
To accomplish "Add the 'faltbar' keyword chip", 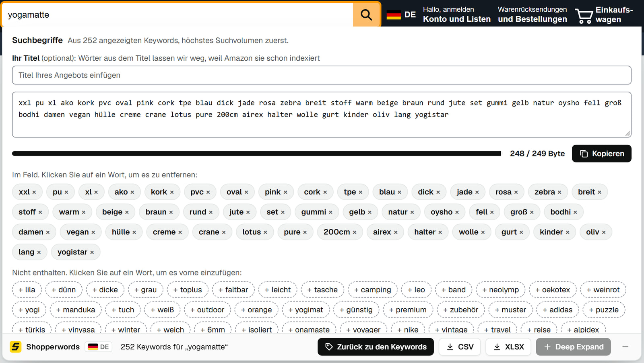I will pyautogui.click(x=233, y=290).
